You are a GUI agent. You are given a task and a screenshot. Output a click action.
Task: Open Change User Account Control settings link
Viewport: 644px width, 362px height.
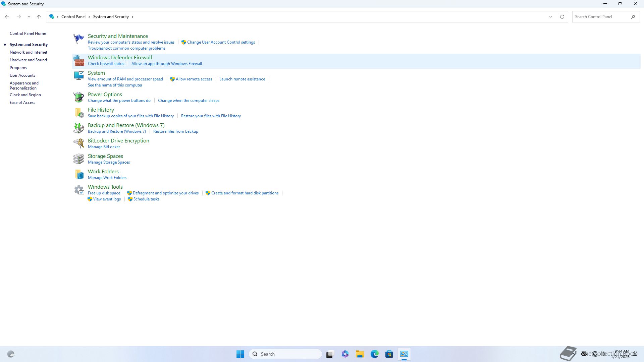point(221,42)
